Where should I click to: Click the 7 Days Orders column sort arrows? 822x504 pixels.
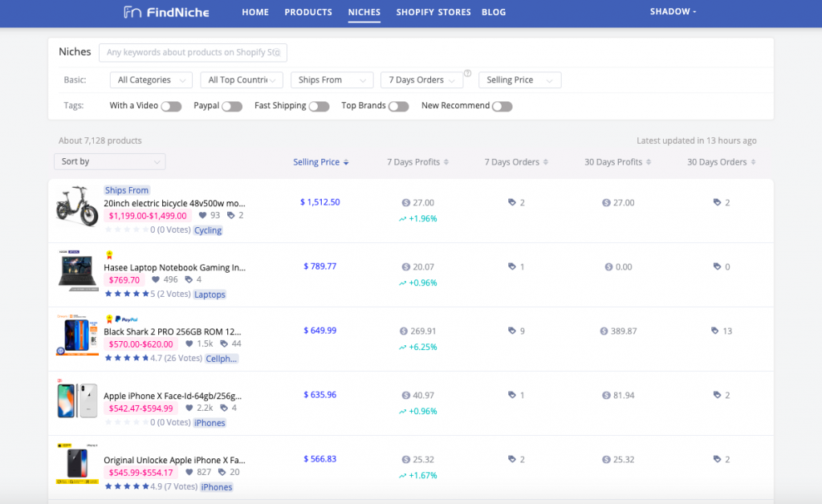coord(546,162)
